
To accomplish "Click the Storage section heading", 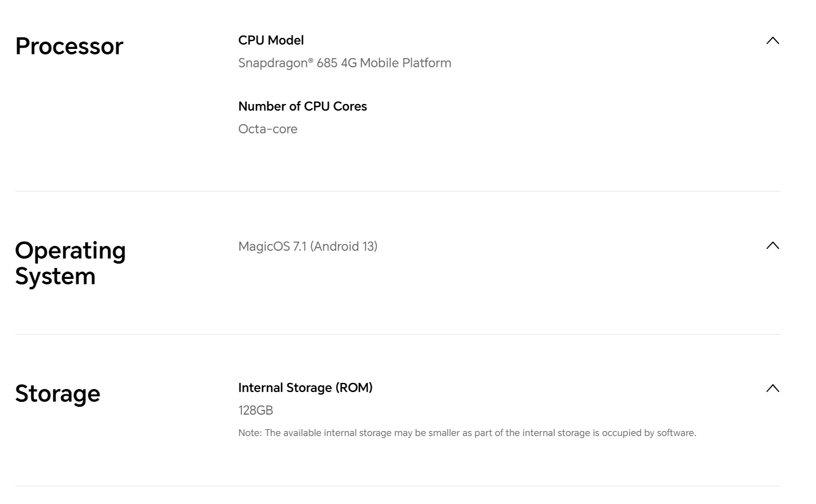I will (x=58, y=393).
